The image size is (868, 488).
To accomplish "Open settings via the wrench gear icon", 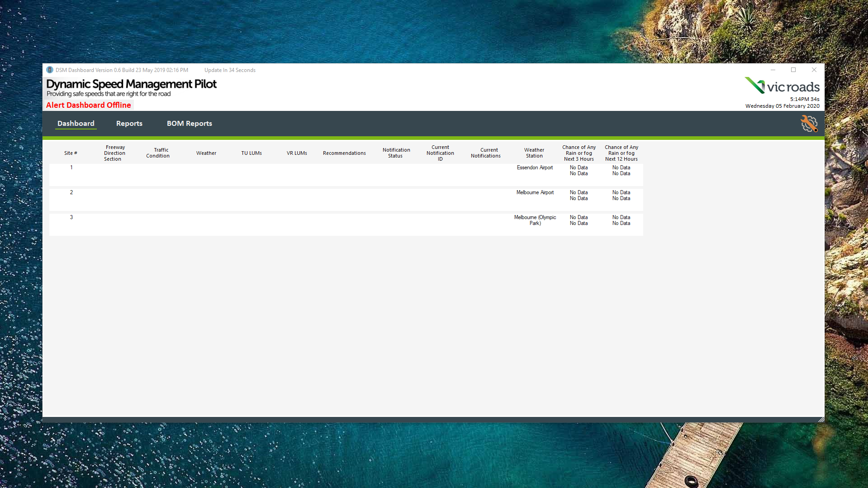I will point(809,124).
